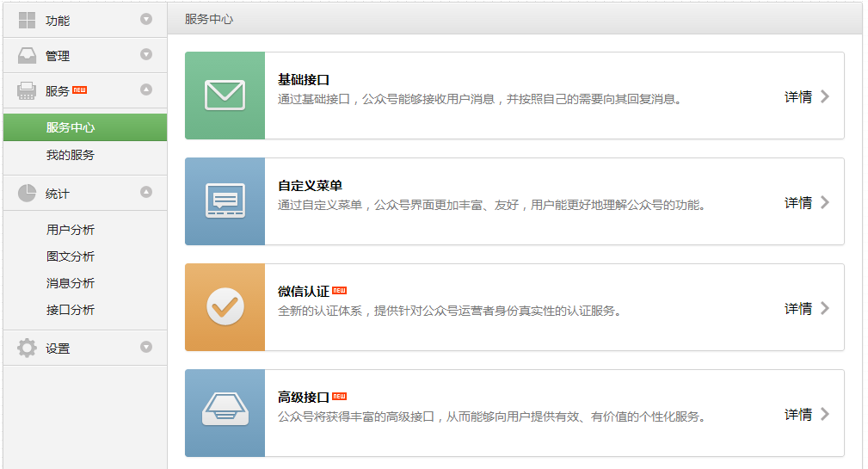
Task: Click description starting 公众号将获得丰富的高级接口
Action: [491, 417]
